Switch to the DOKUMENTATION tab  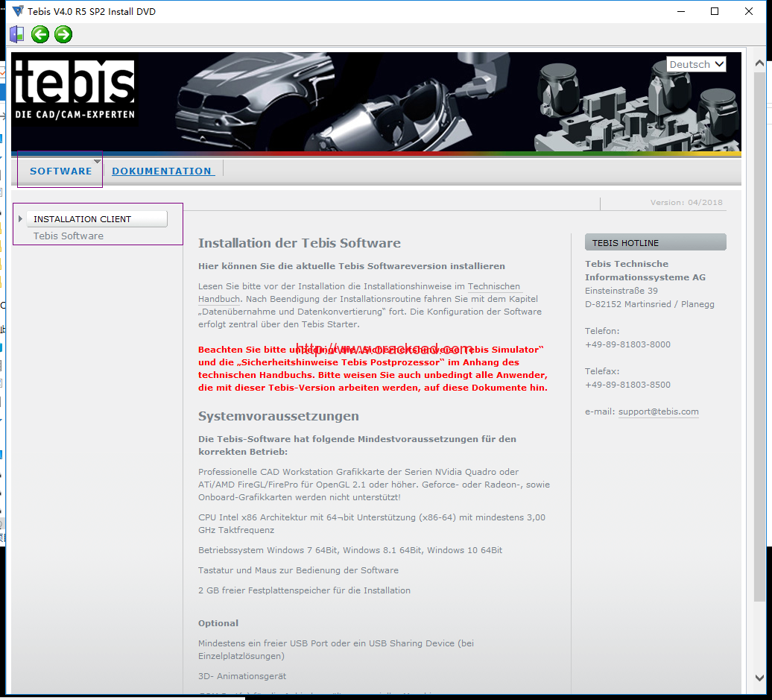(x=162, y=171)
